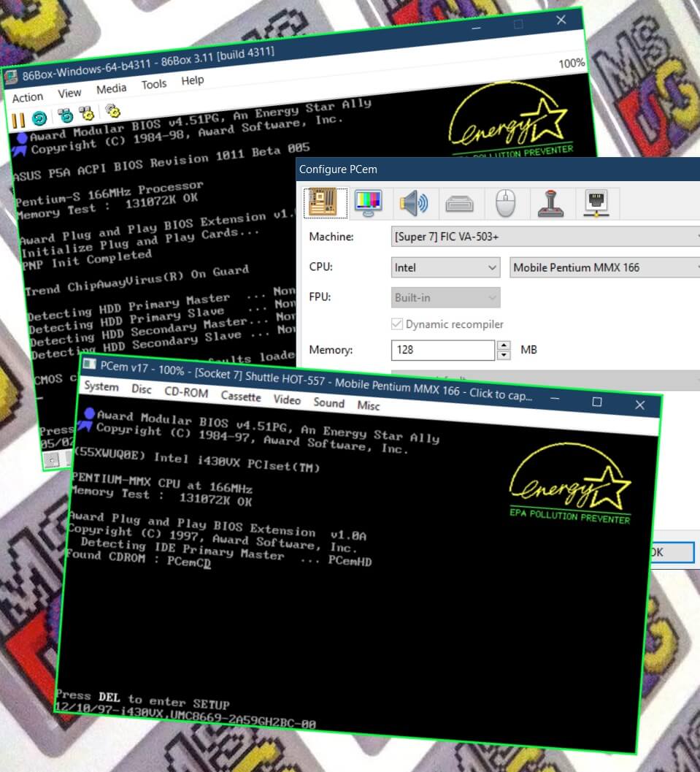Open the Misc menu in PCem v17
Image resolution: width=700 pixels, height=772 pixels.
(x=368, y=405)
